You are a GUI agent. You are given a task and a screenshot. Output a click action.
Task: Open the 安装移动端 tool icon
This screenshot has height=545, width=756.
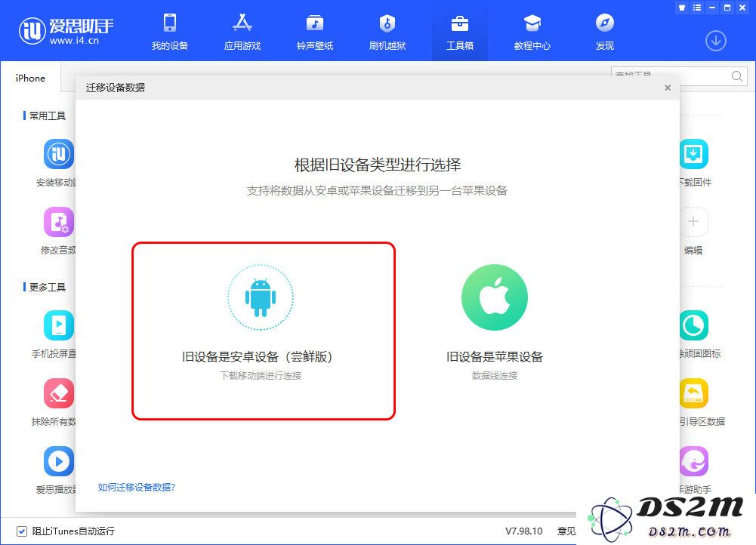tap(59, 154)
